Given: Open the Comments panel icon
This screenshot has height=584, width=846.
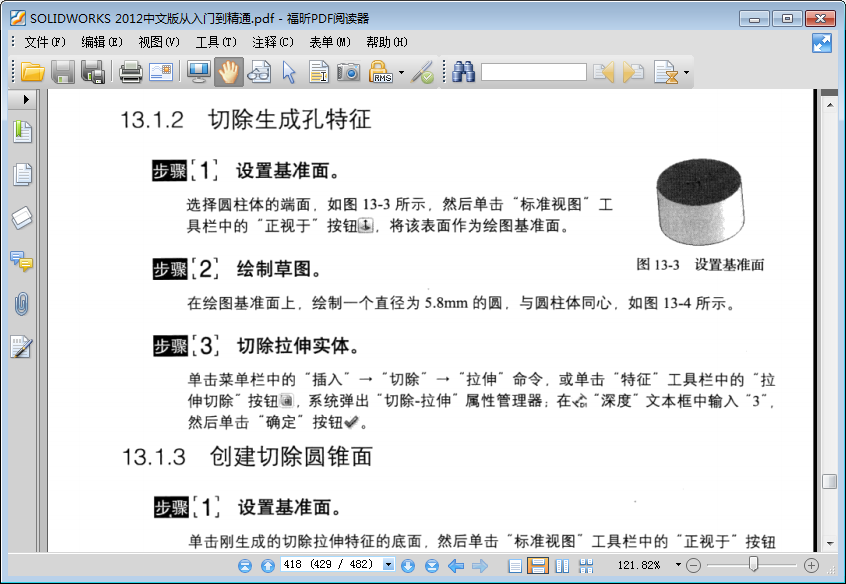Looking at the screenshot, I should 22,261.
